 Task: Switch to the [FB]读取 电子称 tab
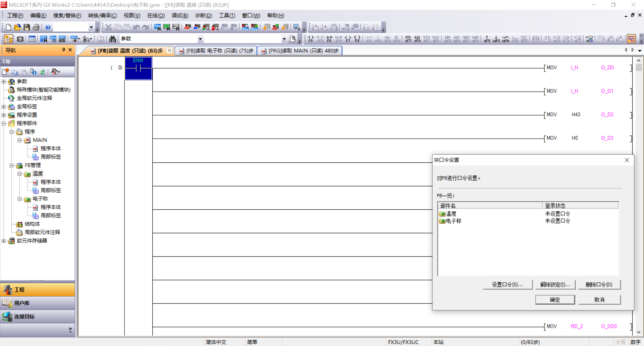tap(219, 51)
